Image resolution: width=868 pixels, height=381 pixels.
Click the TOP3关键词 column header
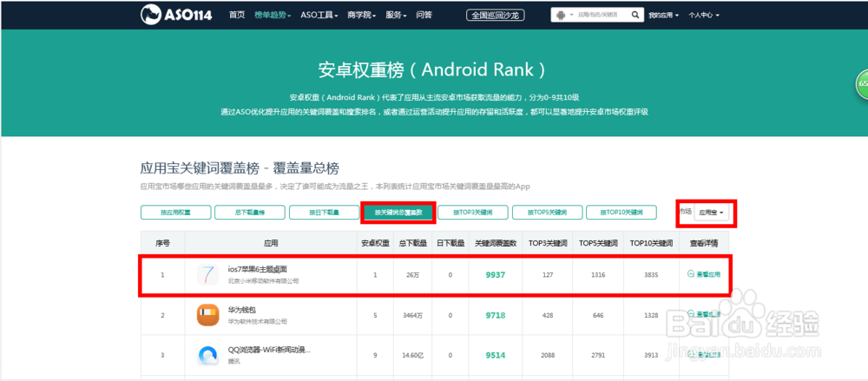tap(548, 243)
